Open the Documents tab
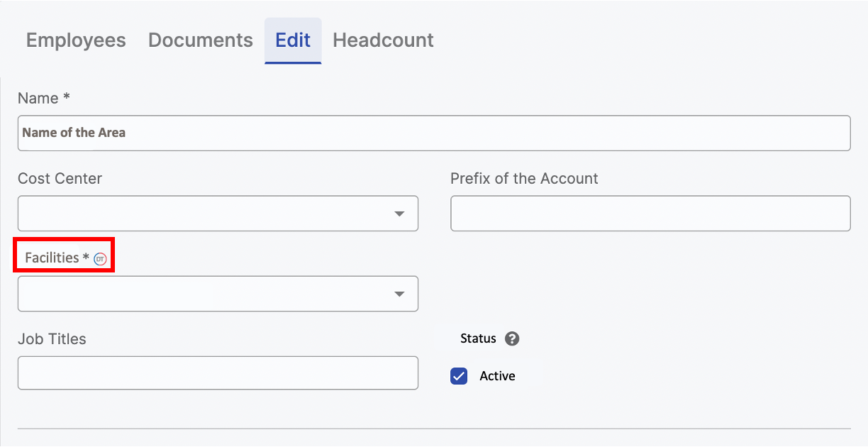 tap(200, 40)
